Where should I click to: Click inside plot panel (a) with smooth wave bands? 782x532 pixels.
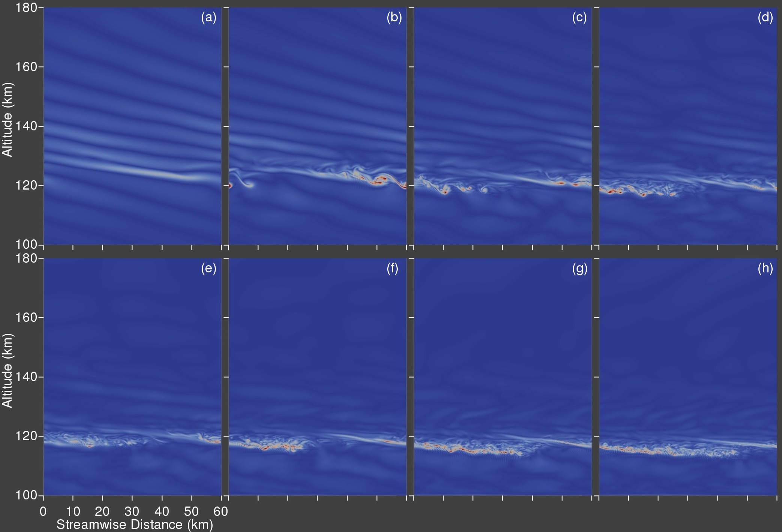(x=132, y=126)
